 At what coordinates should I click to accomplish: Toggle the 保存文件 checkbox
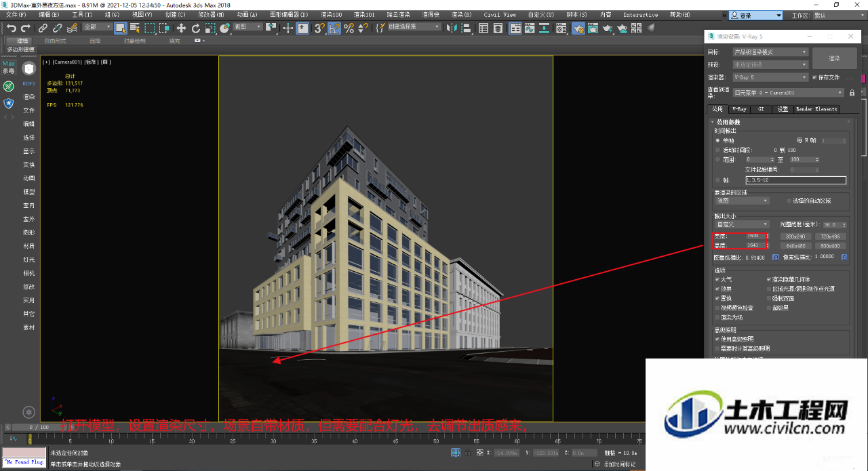pos(814,77)
